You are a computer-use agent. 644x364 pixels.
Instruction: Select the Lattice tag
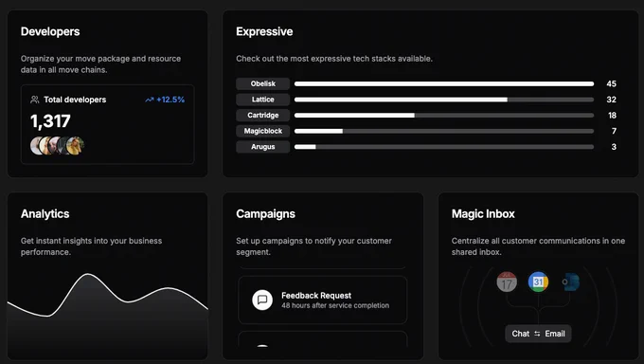click(x=263, y=100)
